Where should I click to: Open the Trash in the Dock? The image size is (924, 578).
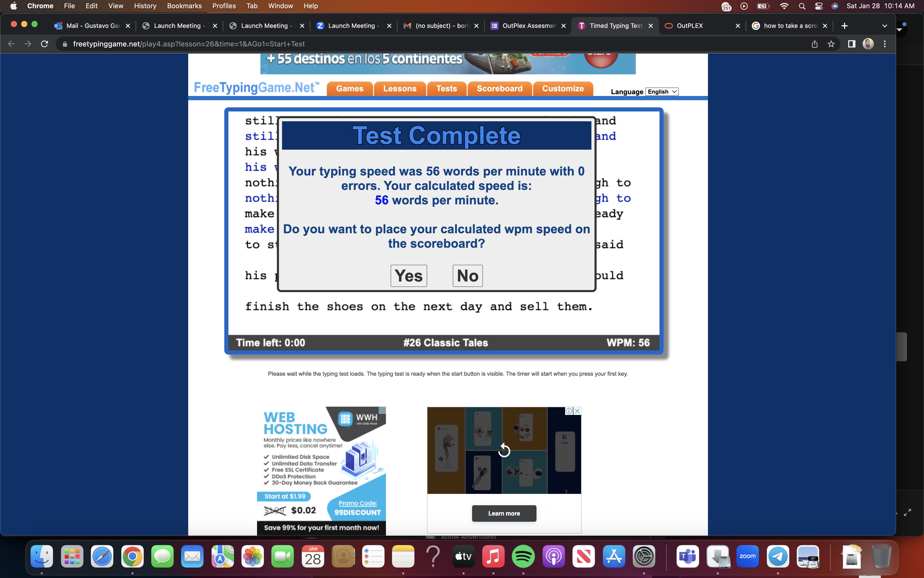point(881,556)
